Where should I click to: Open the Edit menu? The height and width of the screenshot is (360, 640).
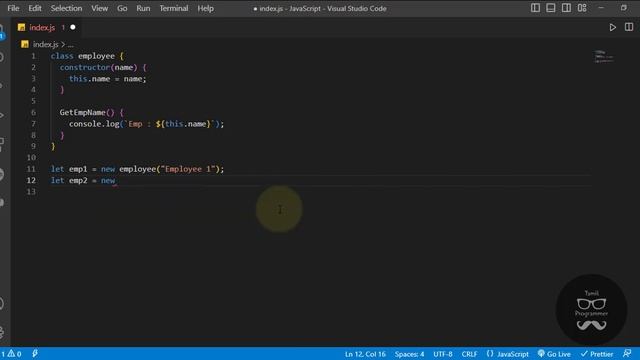(35, 8)
